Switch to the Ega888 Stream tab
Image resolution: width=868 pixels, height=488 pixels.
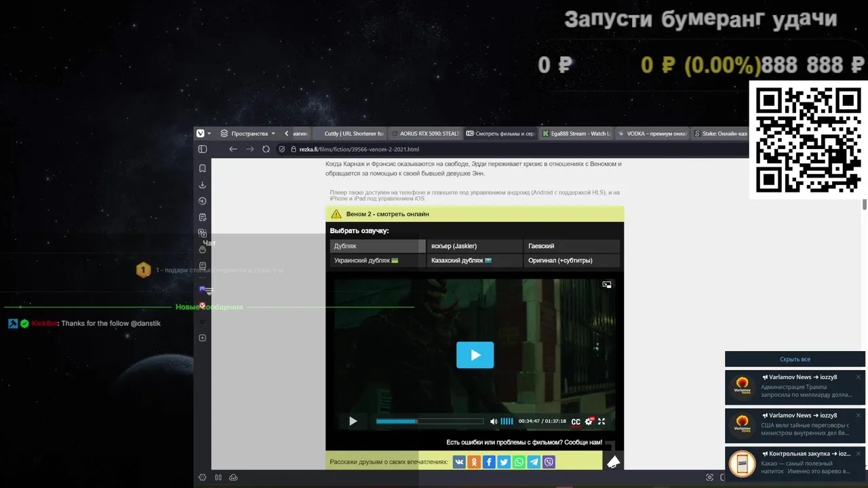point(576,134)
